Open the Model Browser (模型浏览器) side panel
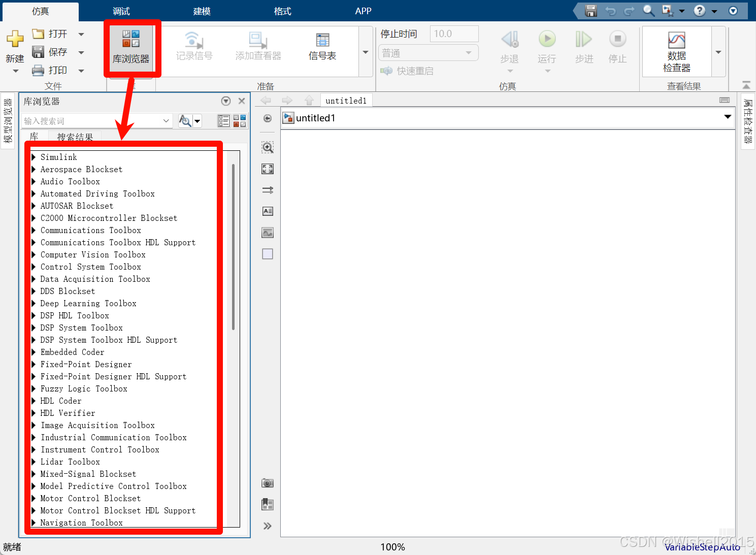Viewport: 756px width, 555px height. [x=8, y=121]
